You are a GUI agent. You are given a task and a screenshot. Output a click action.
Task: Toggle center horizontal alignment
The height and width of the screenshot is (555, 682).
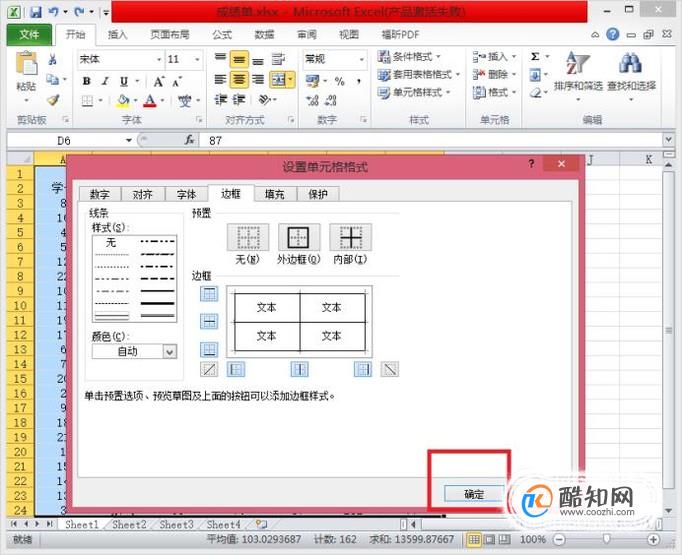(239, 79)
